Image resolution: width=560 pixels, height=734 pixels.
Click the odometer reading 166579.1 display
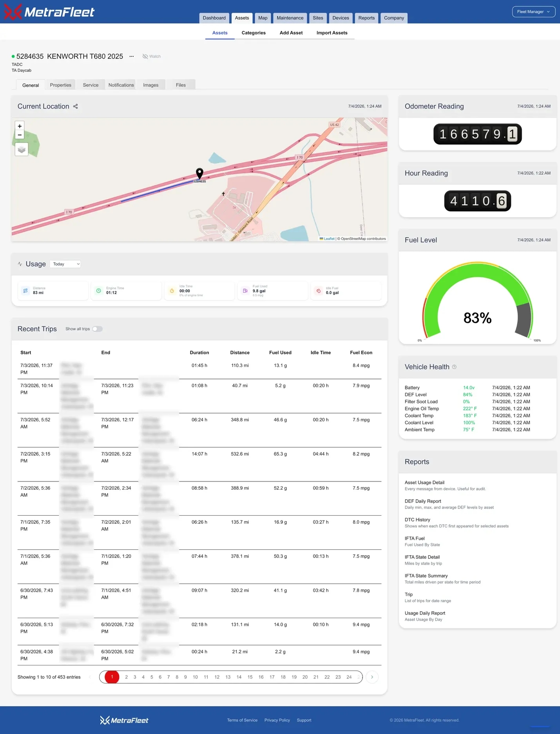click(x=477, y=134)
